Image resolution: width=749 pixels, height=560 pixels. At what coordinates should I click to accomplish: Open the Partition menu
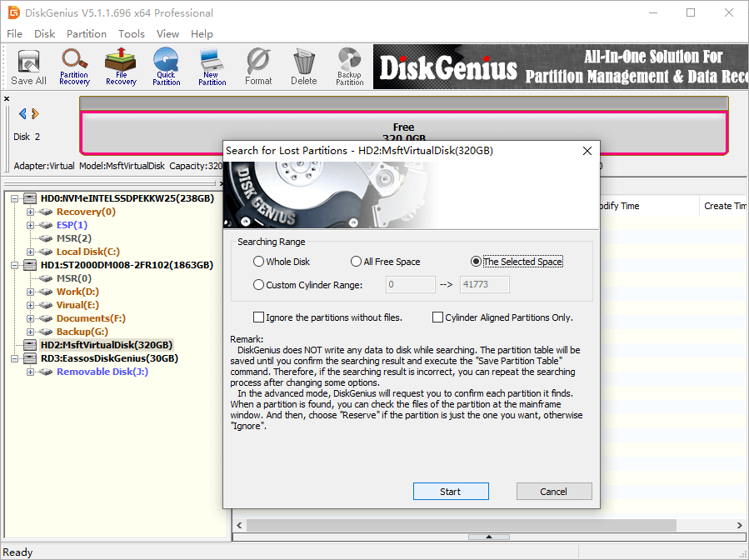click(x=87, y=34)
